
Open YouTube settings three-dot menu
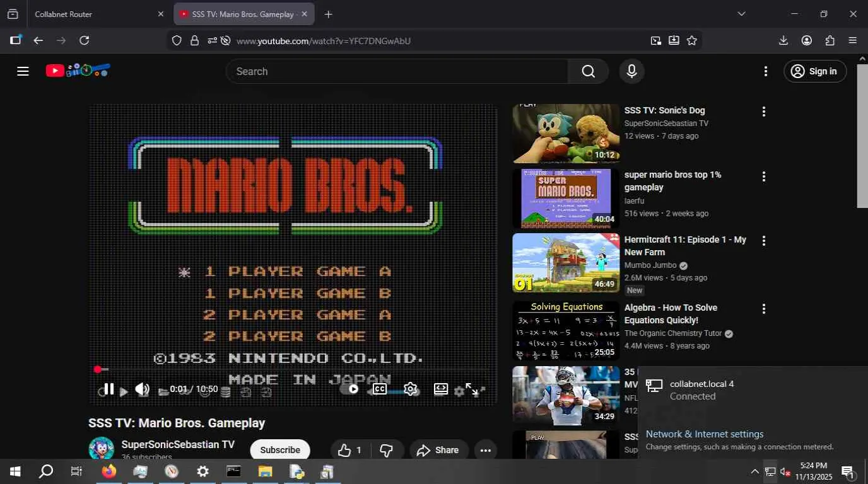tap(766, 71)
